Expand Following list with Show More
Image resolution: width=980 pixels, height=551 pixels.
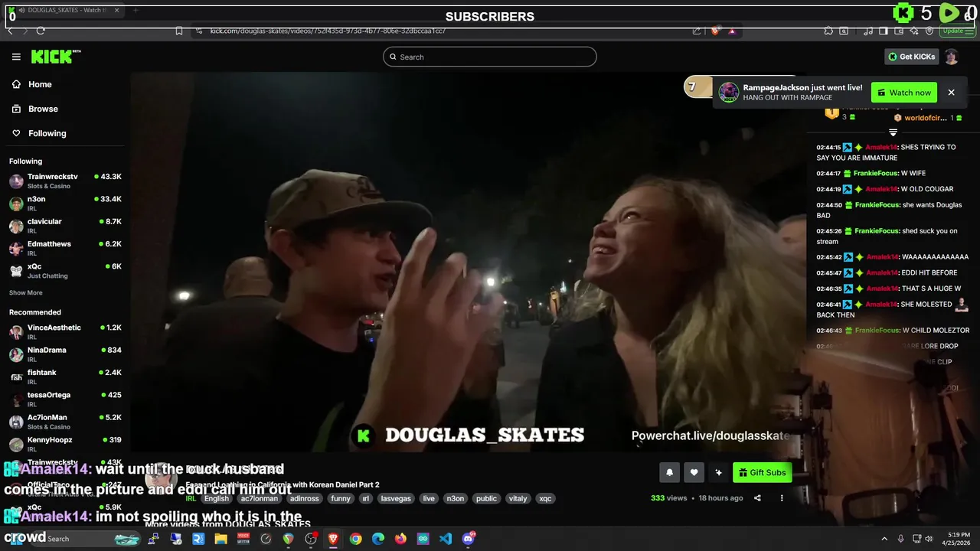pyautogui.click(x=25, y=293)
